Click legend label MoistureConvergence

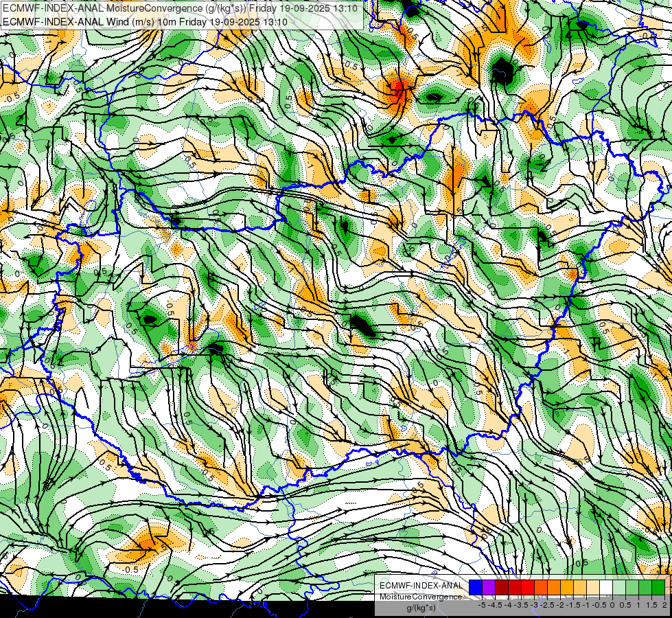421,597
